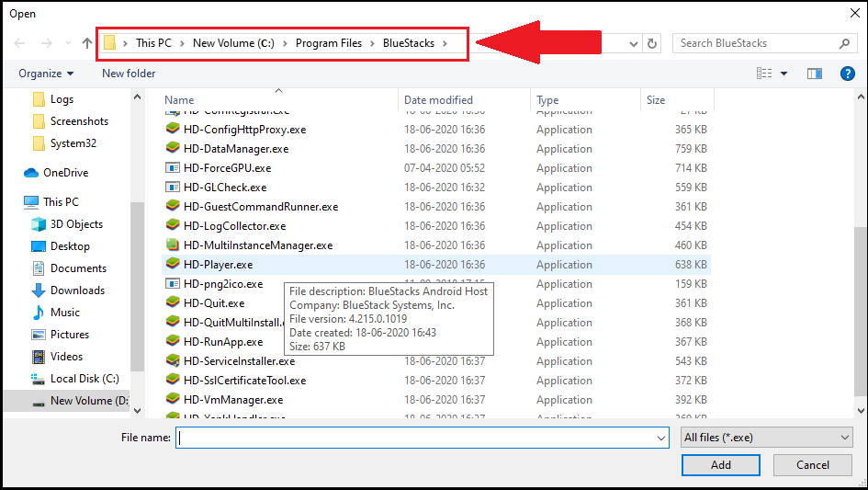Screen dimensions: 868x490
Task: Change the view layout icon
Action: point(764,74)
